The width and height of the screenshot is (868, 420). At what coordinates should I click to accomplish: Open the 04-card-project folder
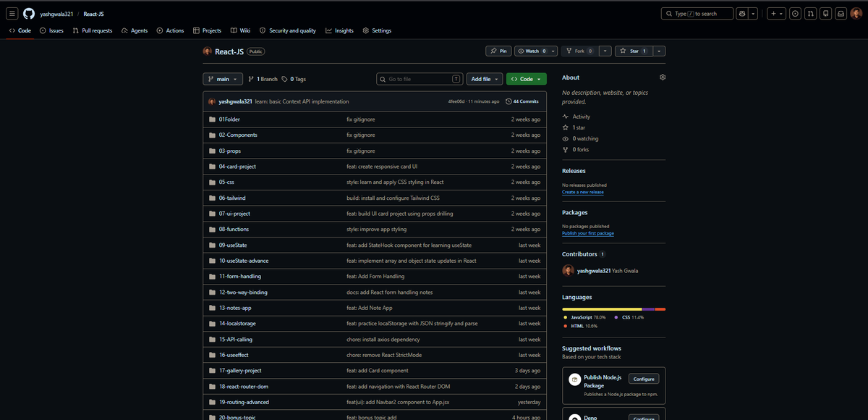(237, 166)
